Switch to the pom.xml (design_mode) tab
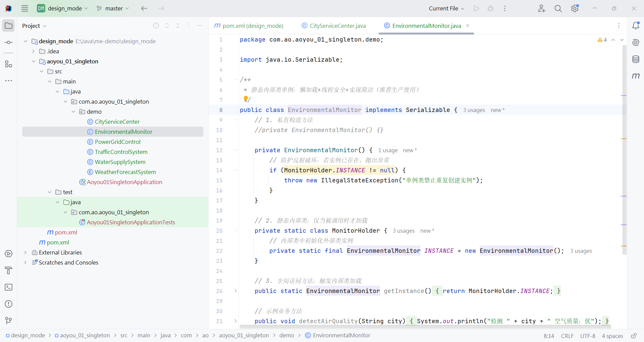The width and height of the screenshot is (644, 342). [x=253, y=26]
